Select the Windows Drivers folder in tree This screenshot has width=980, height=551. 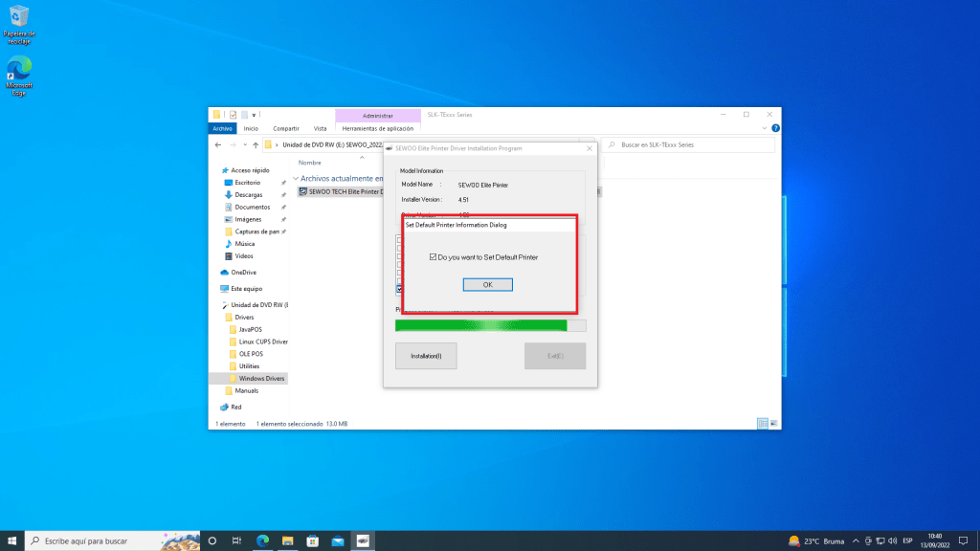pyautogui.click(x=261, y=378)
